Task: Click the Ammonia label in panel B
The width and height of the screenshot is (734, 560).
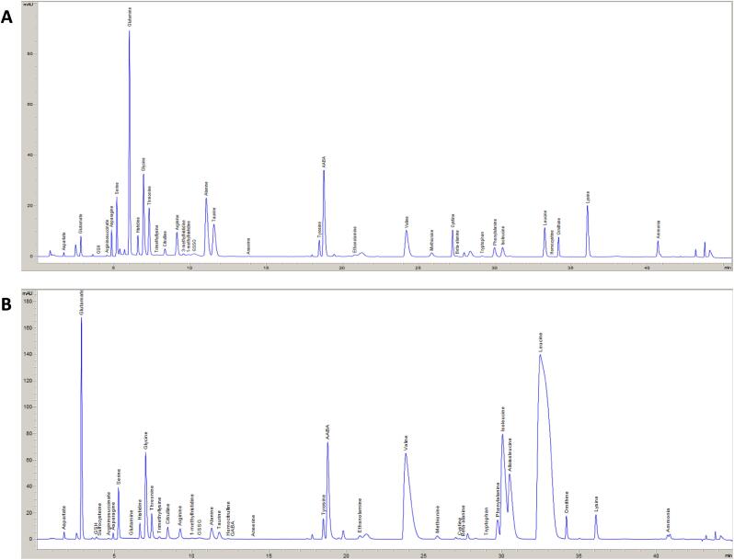Action: point(669,520)
